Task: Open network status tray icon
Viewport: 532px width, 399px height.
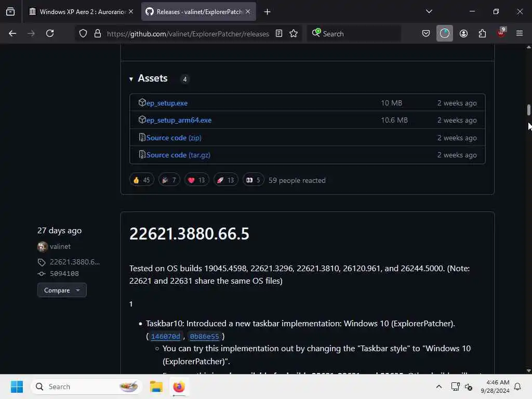Action: tap(455, 387)
